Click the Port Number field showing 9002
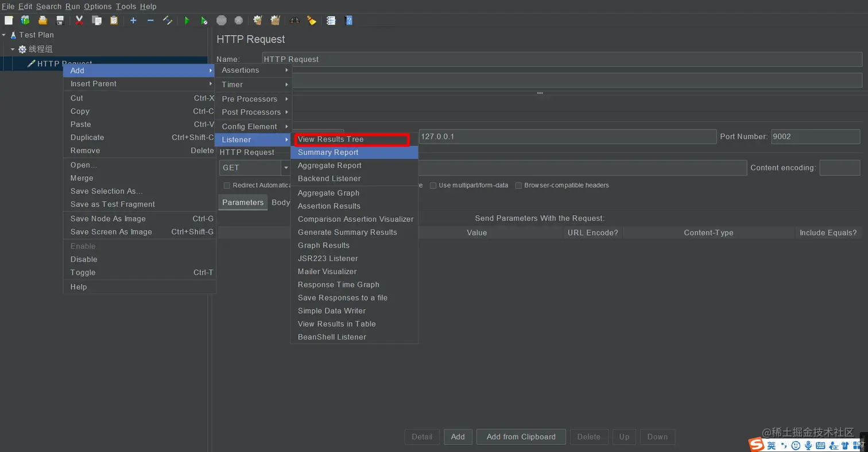868x452 pixels. [815, 137]
